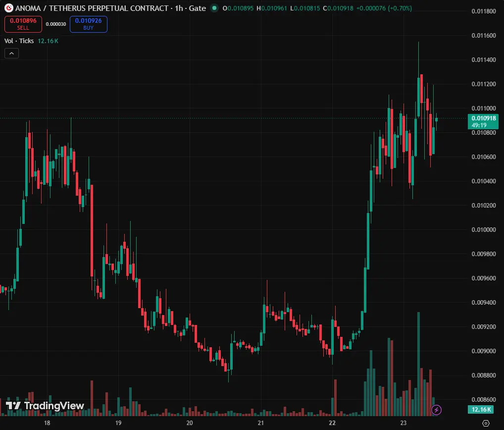504x430 pixels.
Task: Click the 0.011800 price scale label
Action: [483, 11]
